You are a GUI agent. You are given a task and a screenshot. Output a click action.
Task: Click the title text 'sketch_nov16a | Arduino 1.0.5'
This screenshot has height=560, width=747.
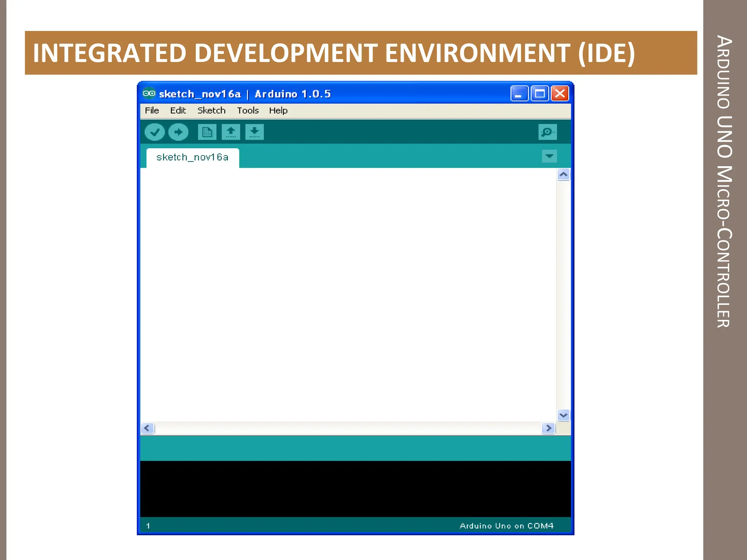pyautogui.click(x=245, y=94)
